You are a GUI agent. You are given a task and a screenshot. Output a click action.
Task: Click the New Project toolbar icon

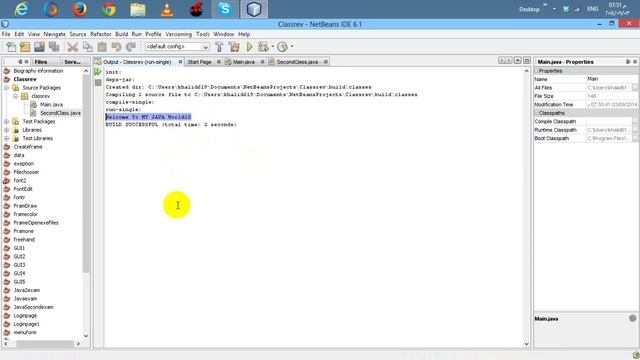coord(25,47)
